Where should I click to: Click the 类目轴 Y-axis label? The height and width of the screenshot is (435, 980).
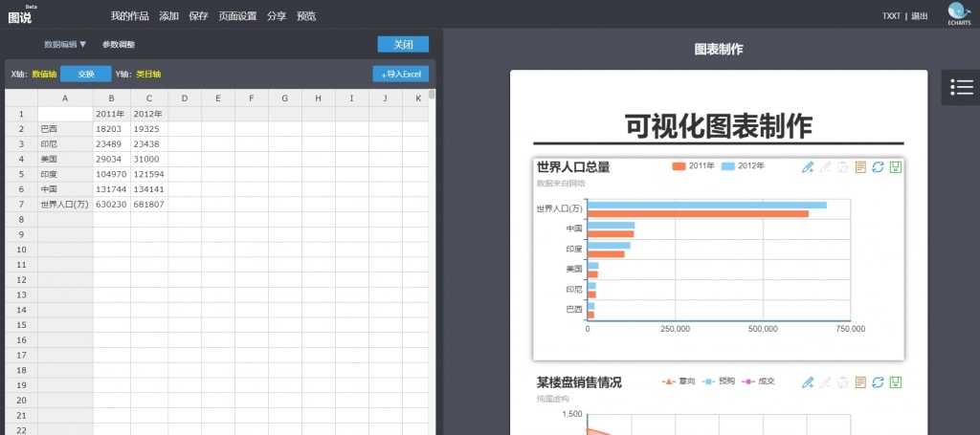[x=148, y=74]
